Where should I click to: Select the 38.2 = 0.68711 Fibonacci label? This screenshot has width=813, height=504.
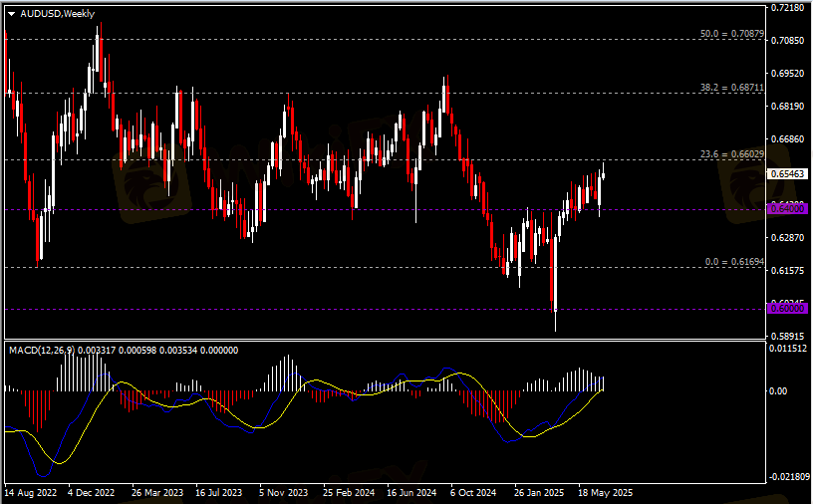coord(732,88)
